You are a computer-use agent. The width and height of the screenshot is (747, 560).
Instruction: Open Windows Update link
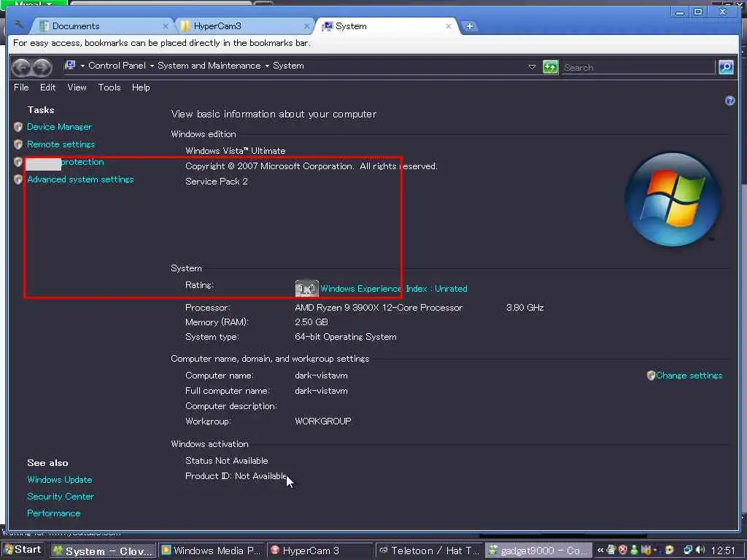point(60,480)
